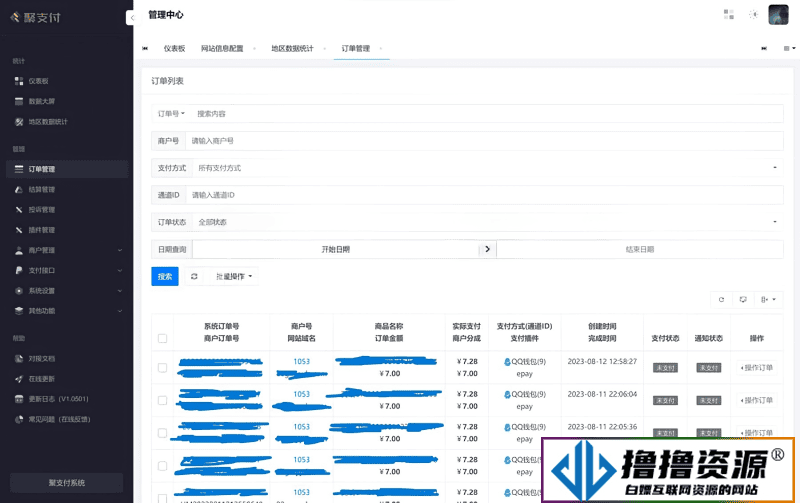
Task: Click the 通道ID input field
Action: tap(484, 195)
